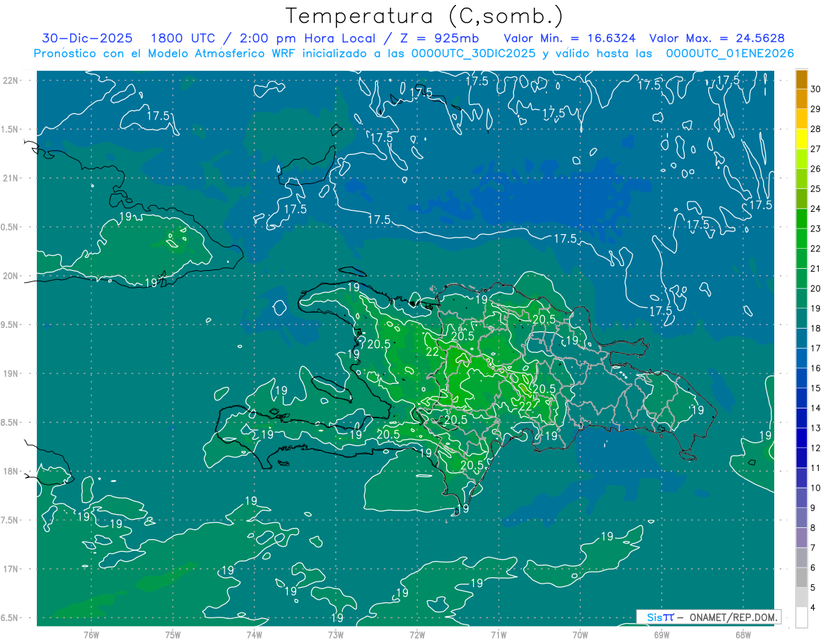Click the legend value '30'
This screenshot has width=834, height=644.
[x=817, y=90]
